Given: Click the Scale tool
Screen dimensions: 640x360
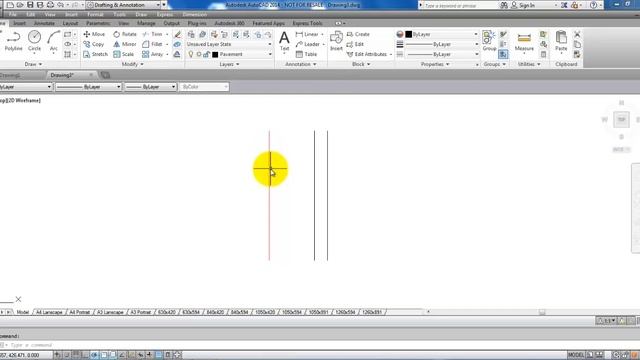Looking at the screenshot, I should click(124, 54).
